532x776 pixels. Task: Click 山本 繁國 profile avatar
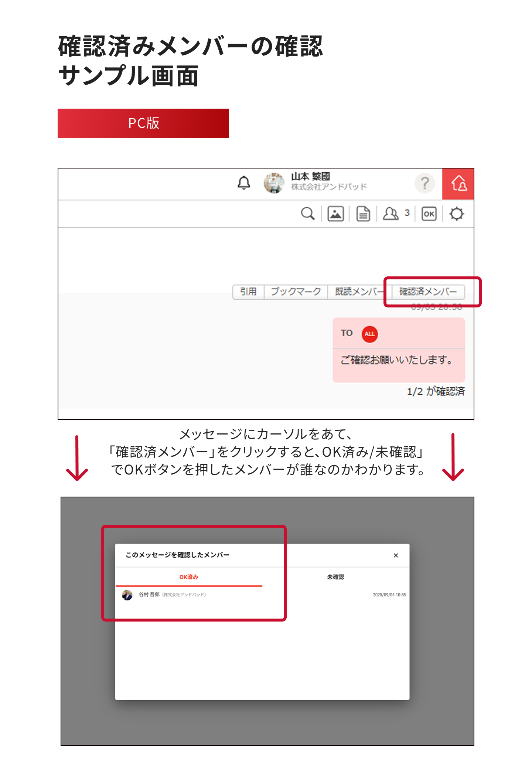click(x=274, y=183)
